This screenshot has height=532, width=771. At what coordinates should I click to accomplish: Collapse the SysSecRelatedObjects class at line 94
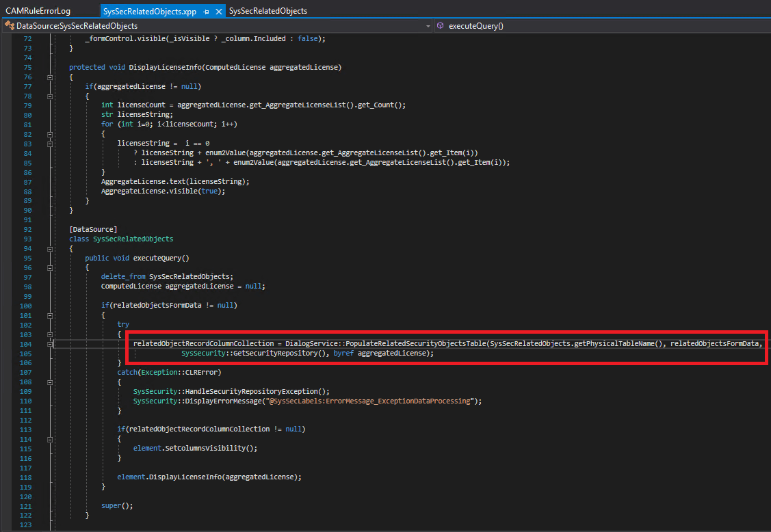50,249
